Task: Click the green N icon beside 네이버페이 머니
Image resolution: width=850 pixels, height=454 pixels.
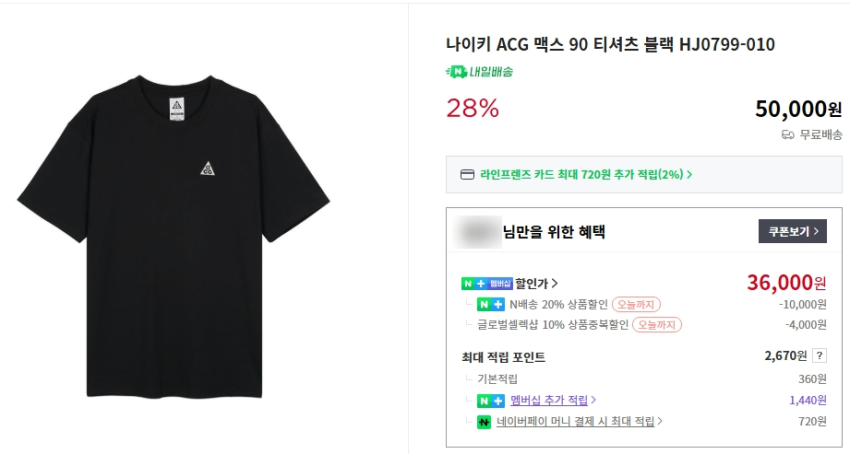Action: coord(483,421)
